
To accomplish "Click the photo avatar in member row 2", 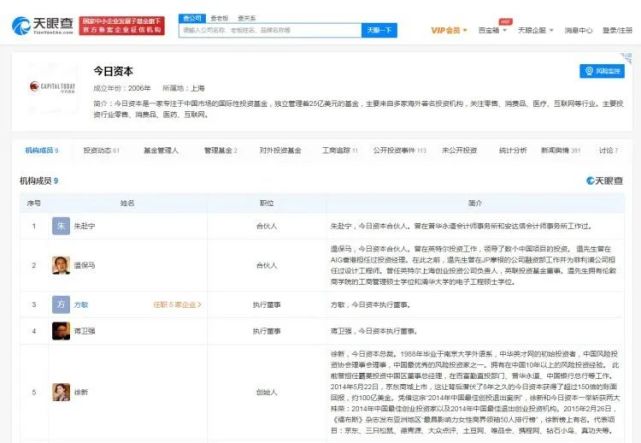I will point(61,265).
